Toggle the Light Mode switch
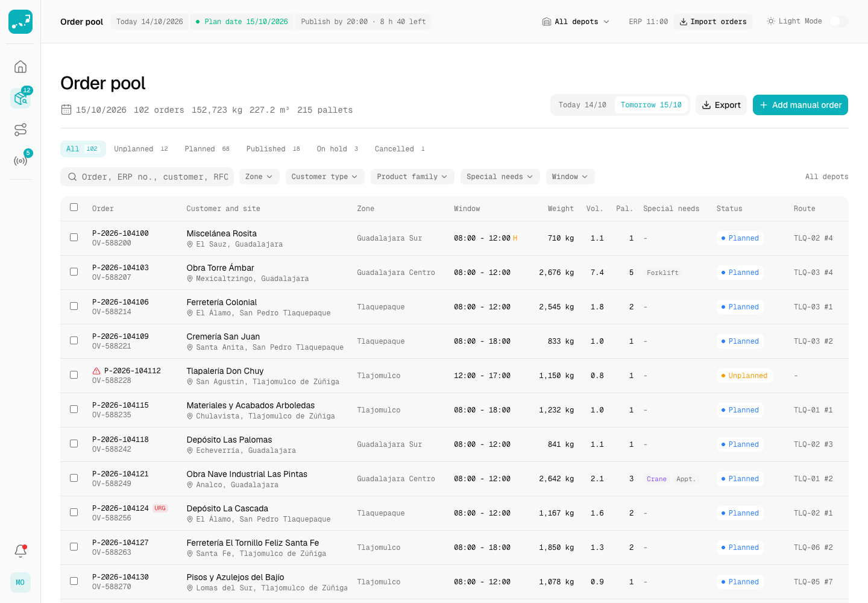This screenshot has height=603, width=868. pyautogui.click(x=838, y=21)
